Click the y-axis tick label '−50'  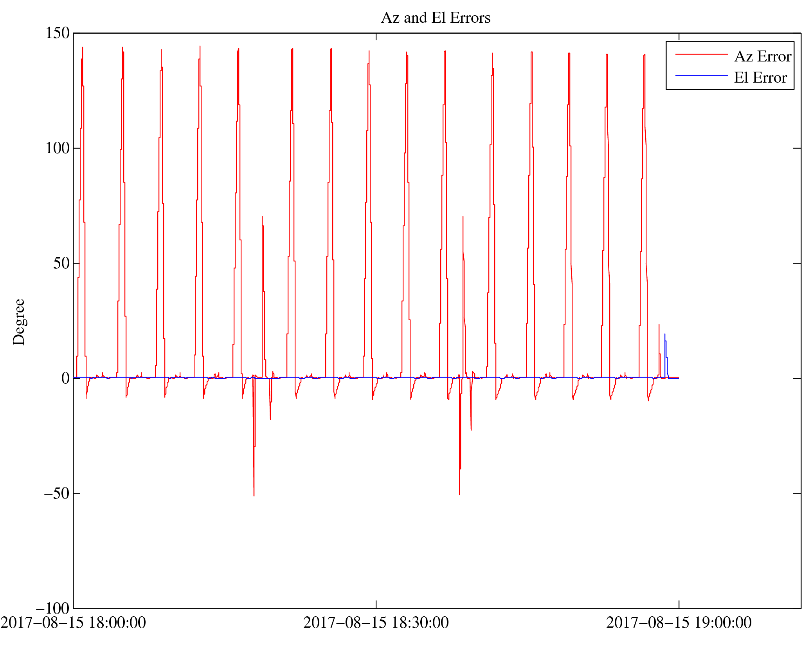[57, 493]
